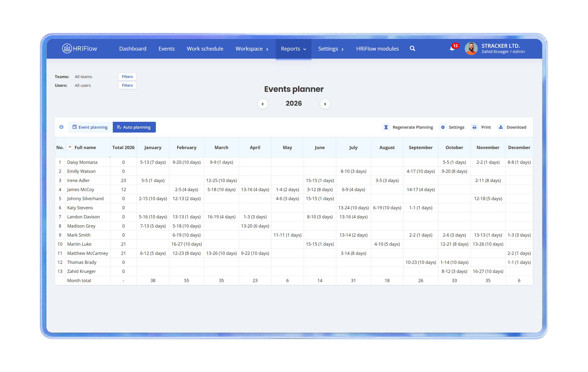
Task: Open the search function
Action: [413, 48]
